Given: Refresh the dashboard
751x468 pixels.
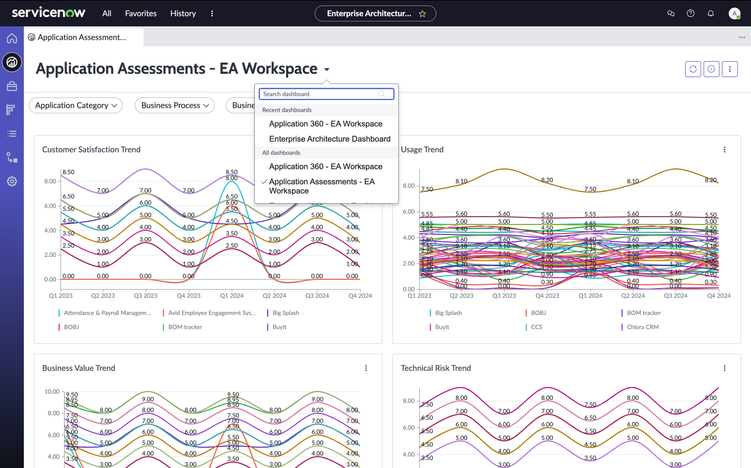Looking at the screenshot, I should click(x=693, y=69).
